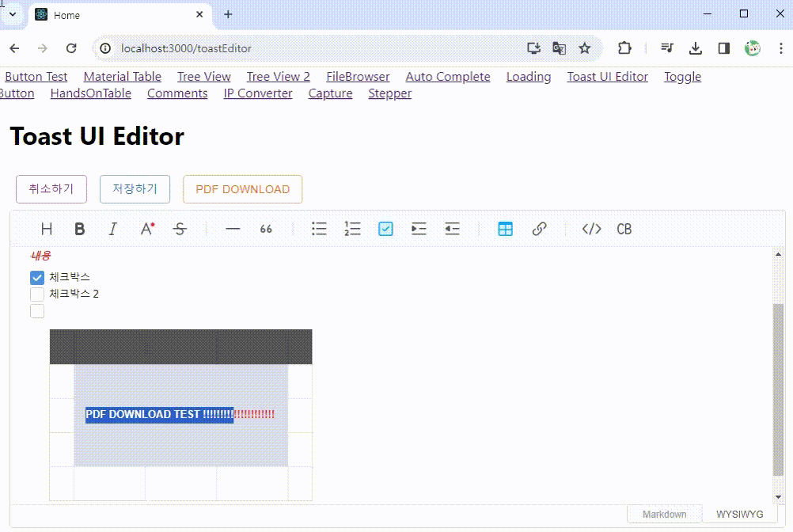Open browser downloads panel
The width and height of the screenshot is (793, 532).
[x=696, y=48]
